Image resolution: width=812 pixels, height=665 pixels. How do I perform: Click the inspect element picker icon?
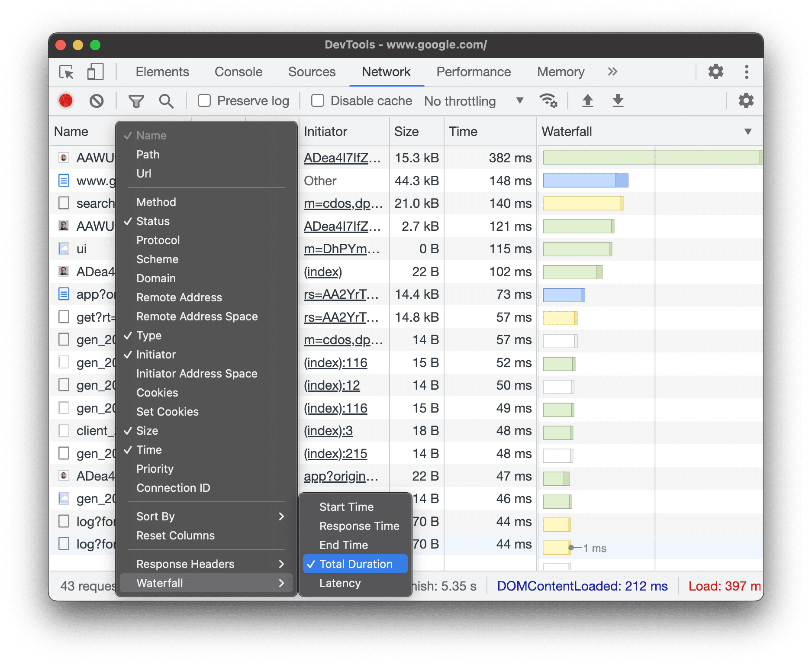[67, 72]
